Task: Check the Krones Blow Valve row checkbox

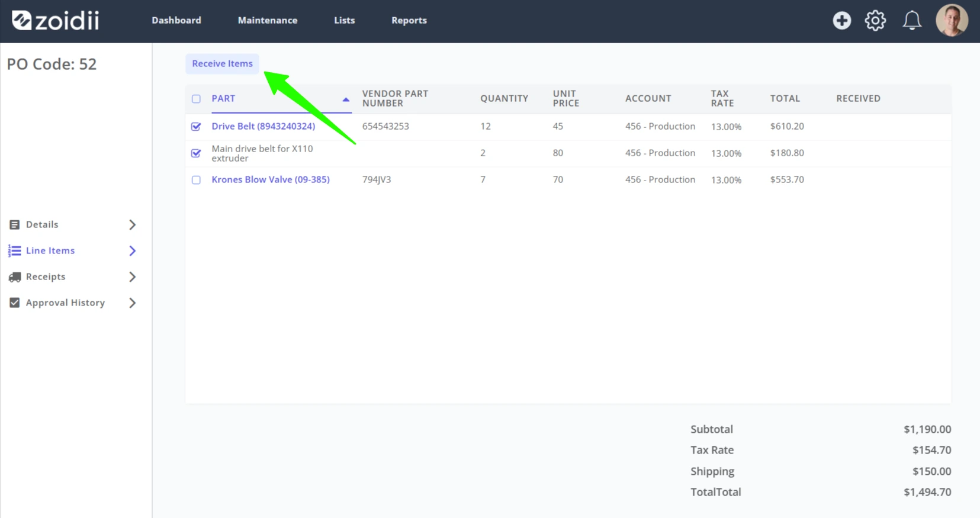Action: pos(196,180)
